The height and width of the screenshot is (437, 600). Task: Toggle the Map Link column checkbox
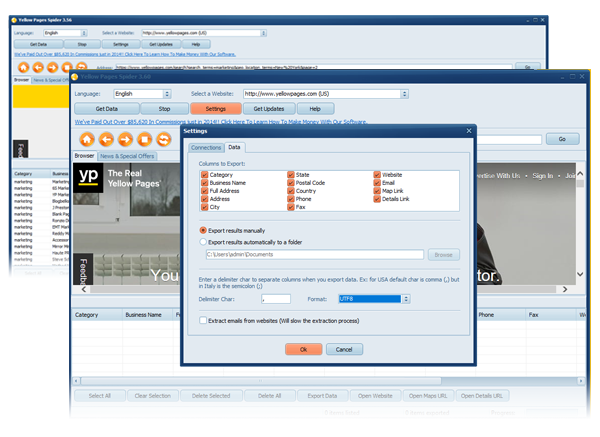pos(377,191)
